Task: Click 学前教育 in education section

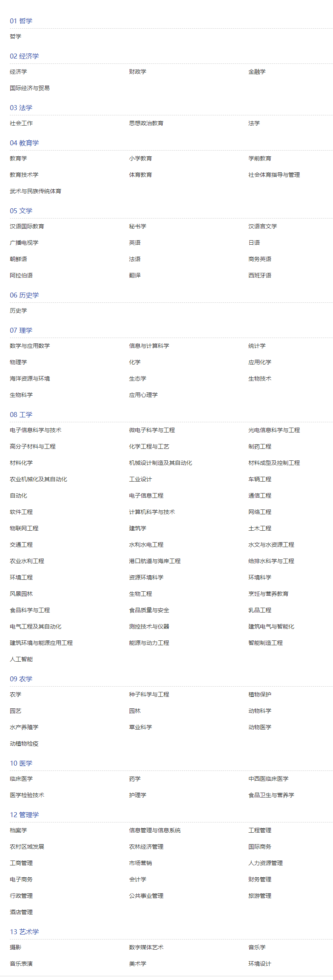Action: tap(259, 158)
